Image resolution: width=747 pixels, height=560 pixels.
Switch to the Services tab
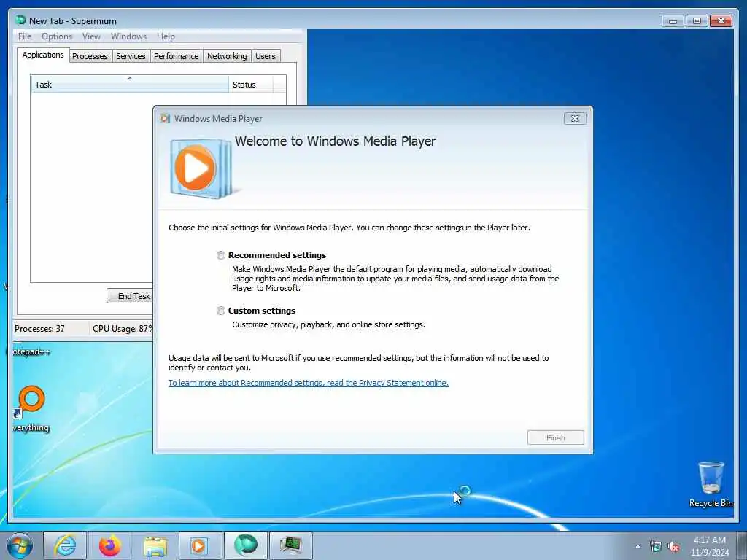(x=131, y=56)
